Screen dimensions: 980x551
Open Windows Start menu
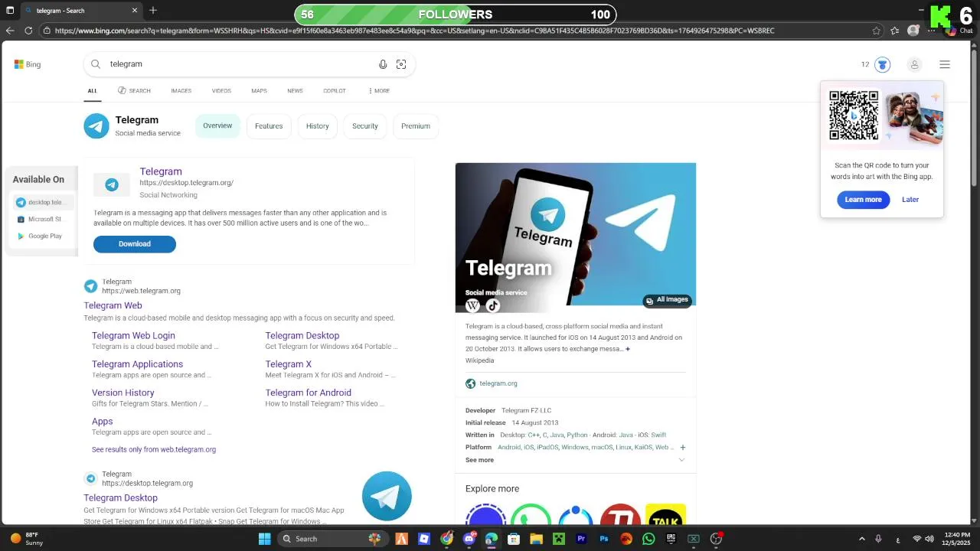264,539
